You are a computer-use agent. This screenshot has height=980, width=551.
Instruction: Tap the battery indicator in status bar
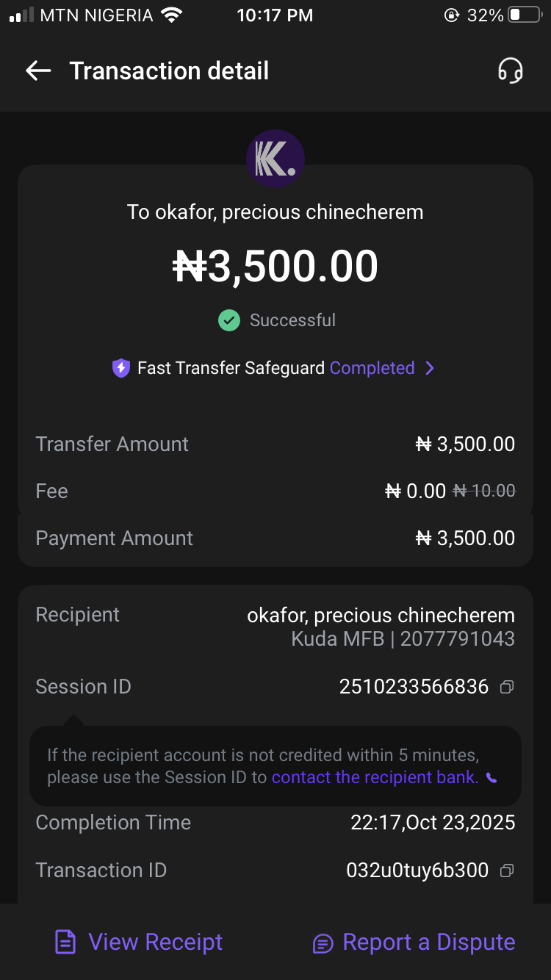525,15
